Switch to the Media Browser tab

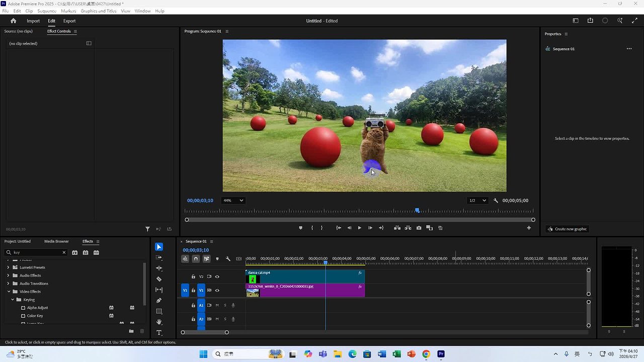tap(56, 241)
